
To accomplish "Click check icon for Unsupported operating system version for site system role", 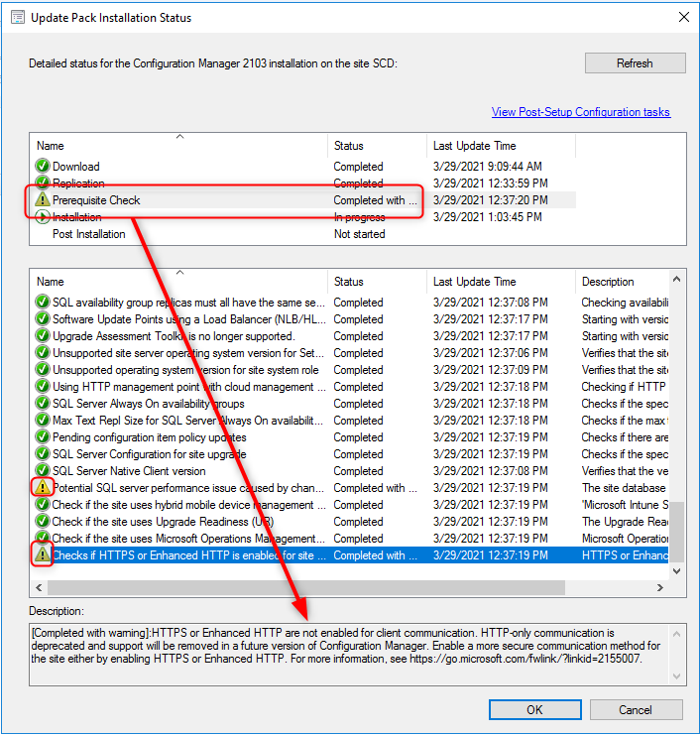I will 43,369.
